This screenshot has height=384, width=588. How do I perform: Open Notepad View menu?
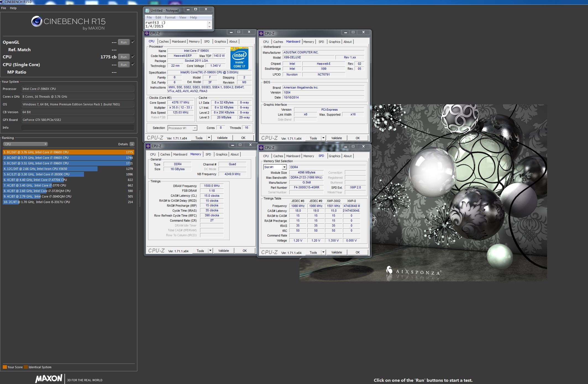[183, 17]
